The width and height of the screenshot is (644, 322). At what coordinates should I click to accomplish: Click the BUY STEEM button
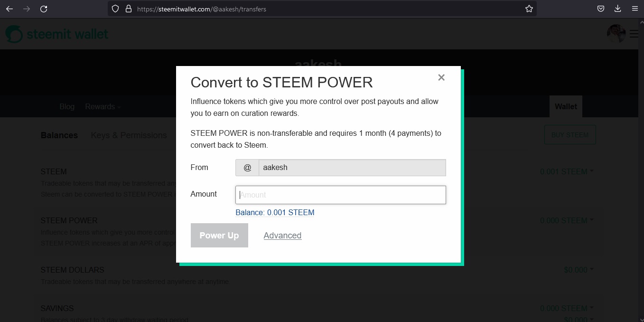click(x=570, y=135)
